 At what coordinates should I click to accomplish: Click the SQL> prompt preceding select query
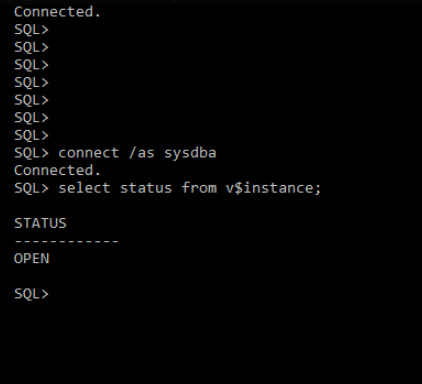(31, 188)
